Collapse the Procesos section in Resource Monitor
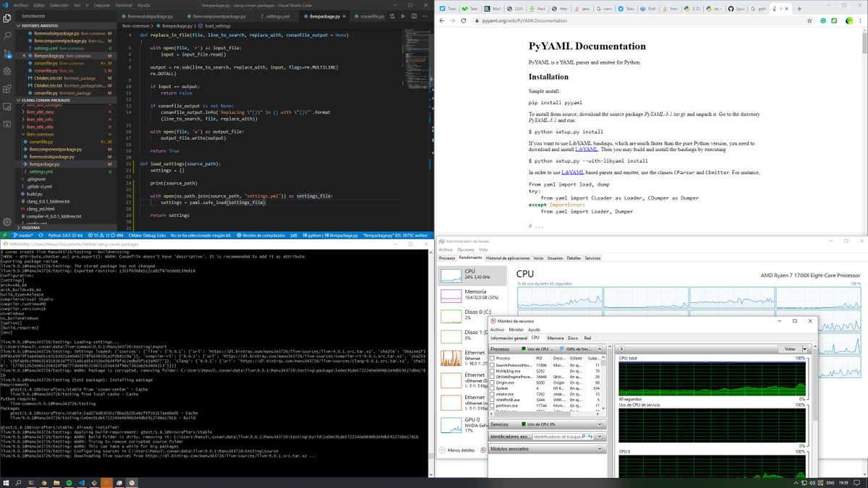 pos(600,349)
